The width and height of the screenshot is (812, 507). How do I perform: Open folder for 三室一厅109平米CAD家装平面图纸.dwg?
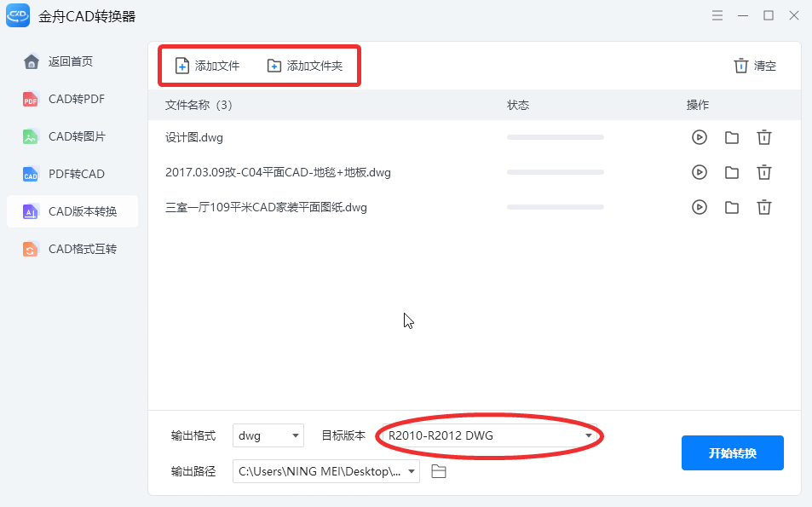click(x=732, y=207)
